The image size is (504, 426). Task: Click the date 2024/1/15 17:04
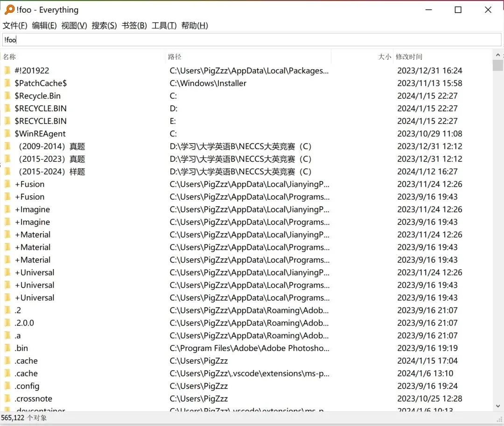point(427,361)
